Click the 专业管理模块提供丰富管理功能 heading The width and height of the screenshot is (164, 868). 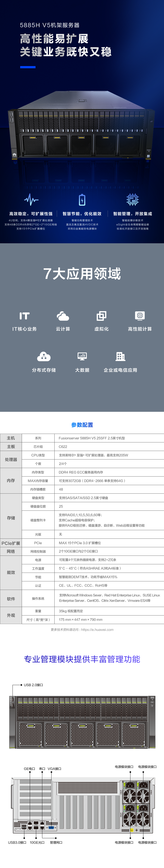[x=82, y=659]
